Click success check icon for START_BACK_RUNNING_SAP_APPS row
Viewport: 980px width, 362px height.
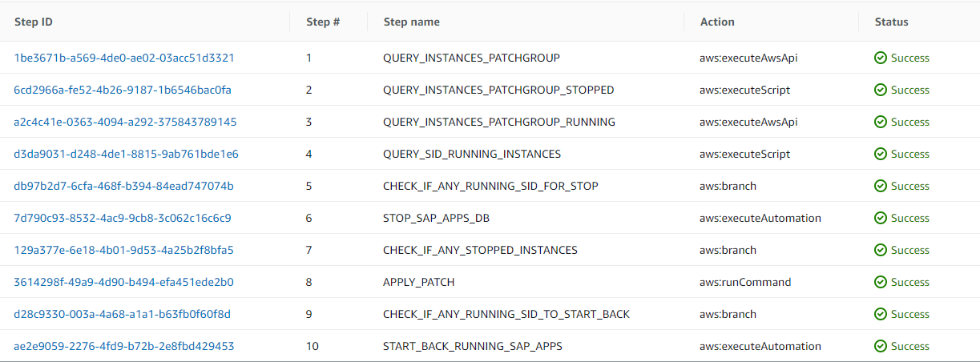point(881,346)
